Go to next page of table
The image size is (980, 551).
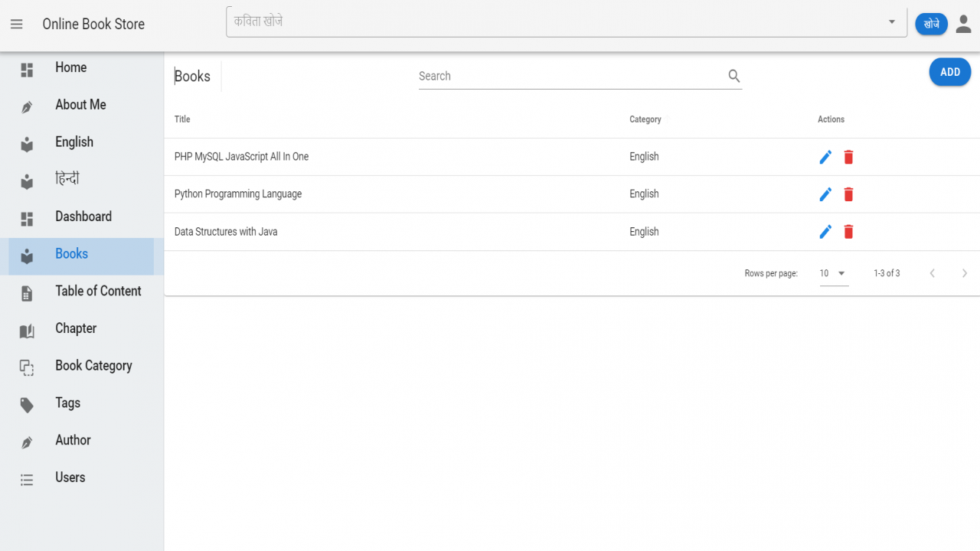pyautogui.click(x=964, y=273)
